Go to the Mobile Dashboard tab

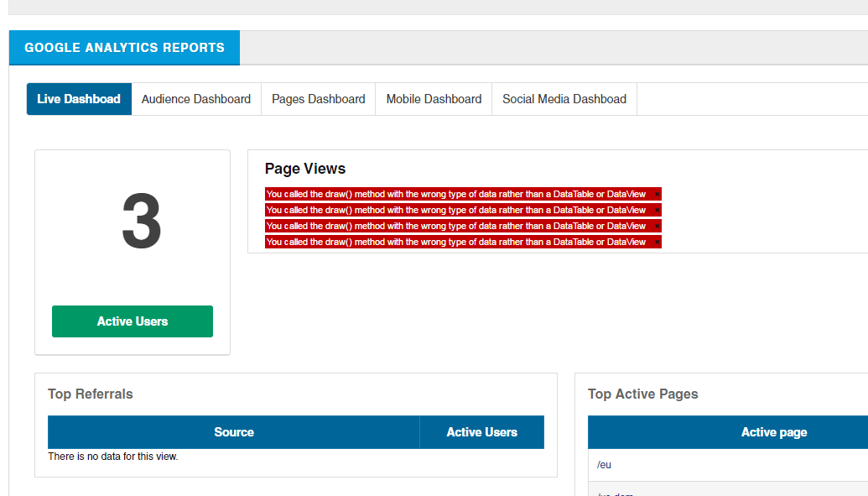(x=434, y=99)
